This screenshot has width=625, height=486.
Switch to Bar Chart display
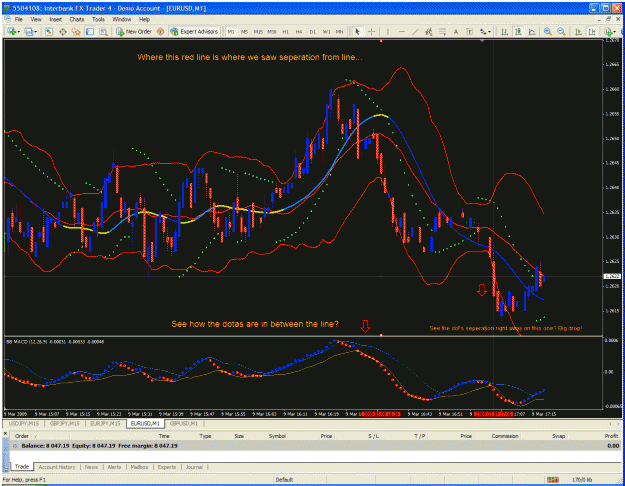click(x=504, y=31)
